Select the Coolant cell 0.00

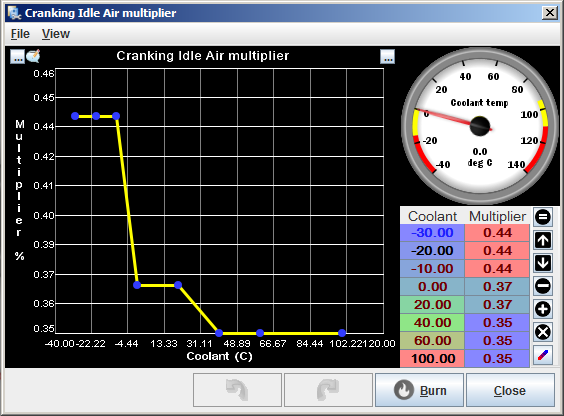click(432, 287)
